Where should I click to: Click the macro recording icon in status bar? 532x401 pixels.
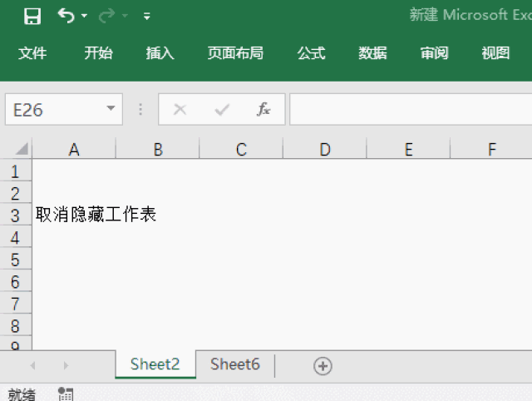65,394
